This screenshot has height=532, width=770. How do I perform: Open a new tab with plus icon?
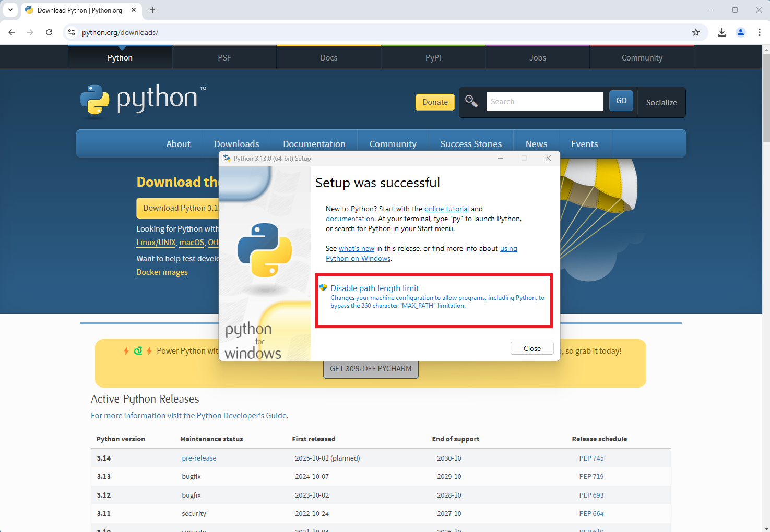click(x=152, y=10)
